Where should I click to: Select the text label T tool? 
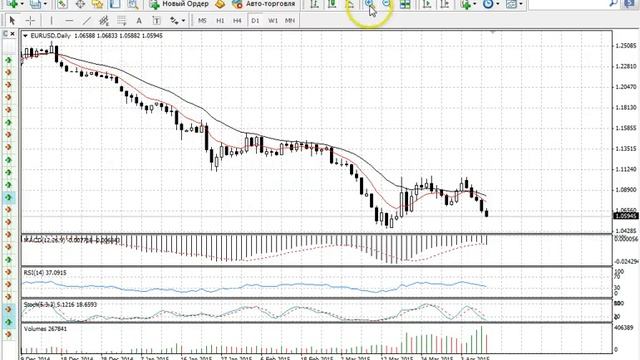[x=156, y=20]
